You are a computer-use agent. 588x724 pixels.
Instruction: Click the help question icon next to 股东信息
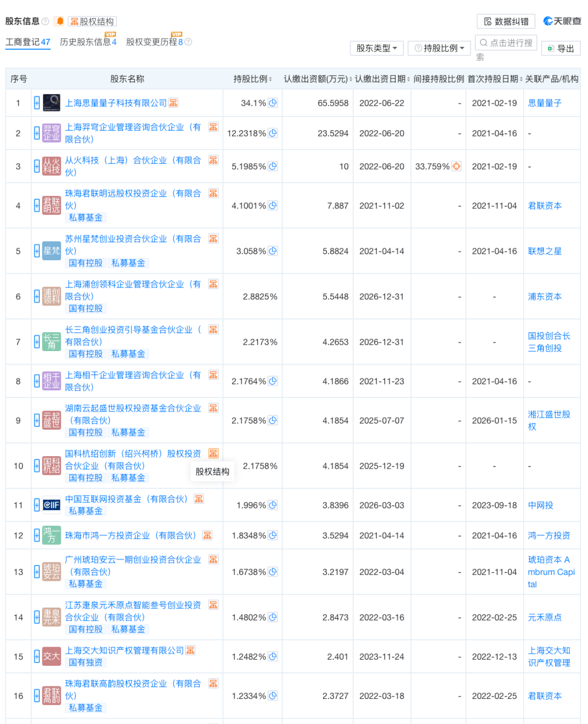pos(45,21)
